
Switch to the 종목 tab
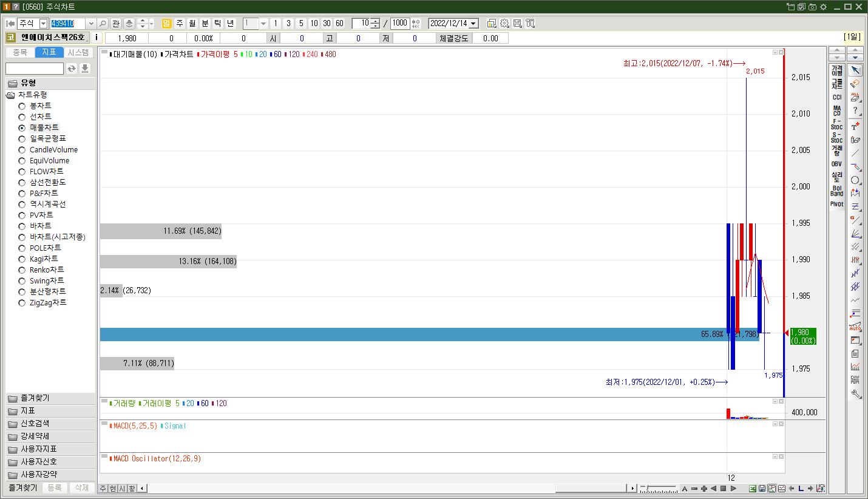(x=20, y=53)
